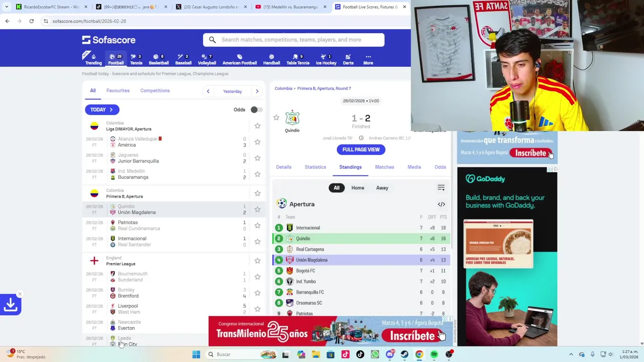
Task: Select the Tennis sport icon
Action: pos(136,59)
